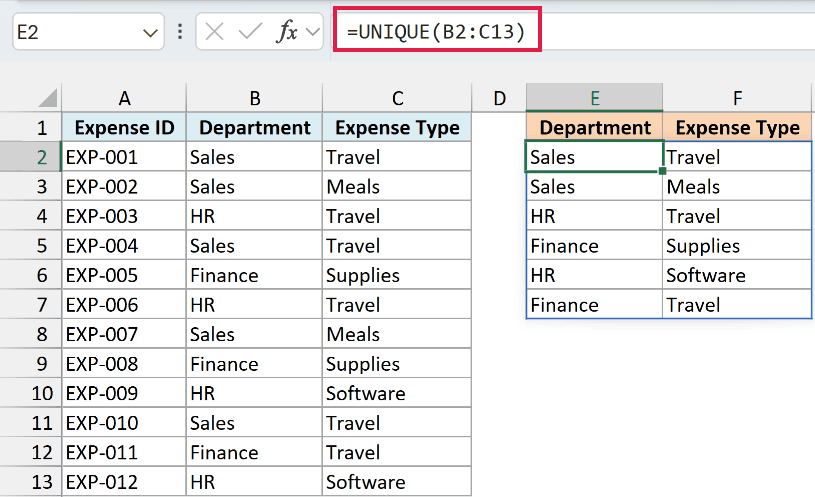Image resolution: width=815 pixels, height=497 pixels.
Task: Select cell E6 containing 'HR'
Action: coord(595,274)
